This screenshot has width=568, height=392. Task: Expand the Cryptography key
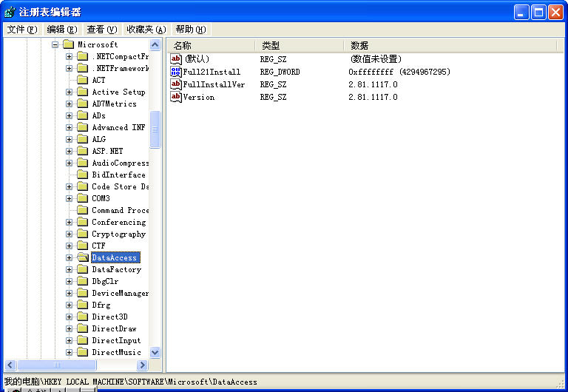point(69,234)
